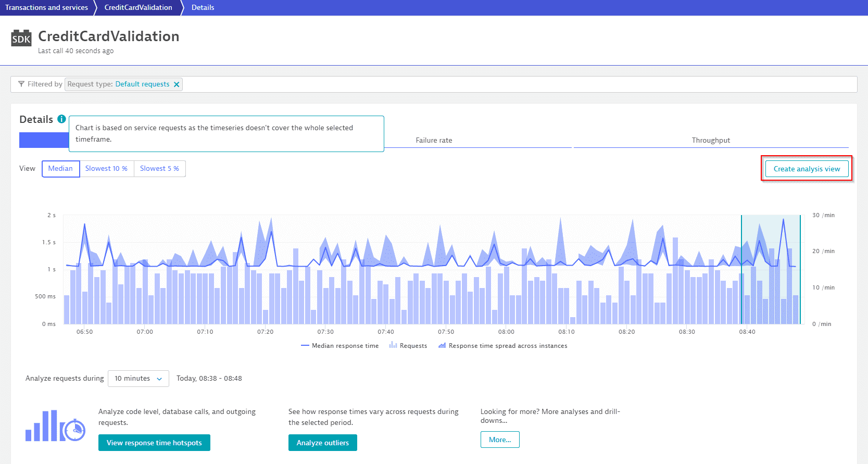Click View response time hotspots
The height and width of the screenshot is (464, 868).
tap(154, 443)
